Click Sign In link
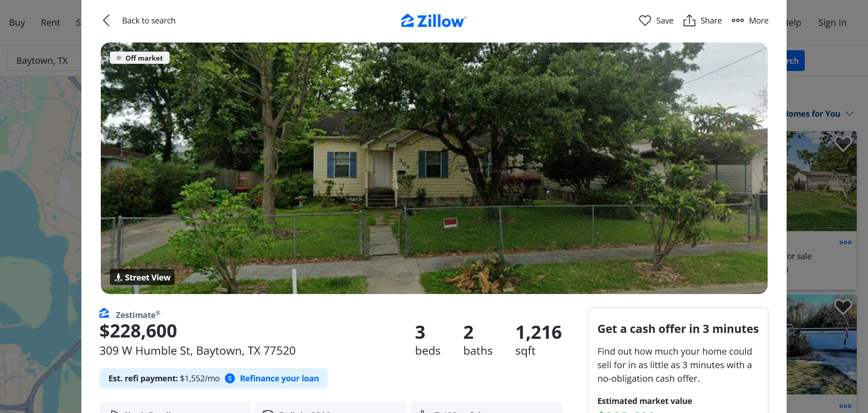 pos(832,23)
